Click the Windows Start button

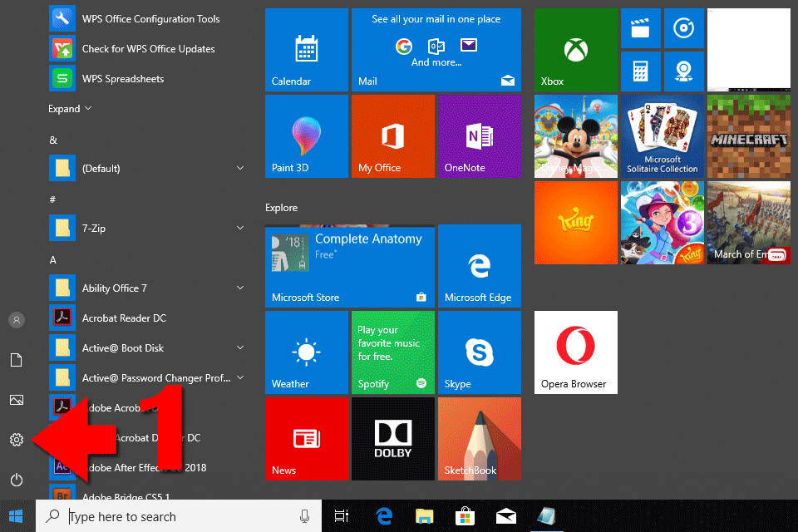pyautogui.click(x=17, y=516)
